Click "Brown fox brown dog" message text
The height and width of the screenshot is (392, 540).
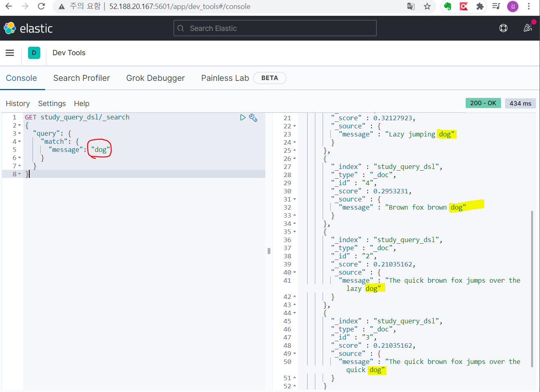click(x=425, y=207)
